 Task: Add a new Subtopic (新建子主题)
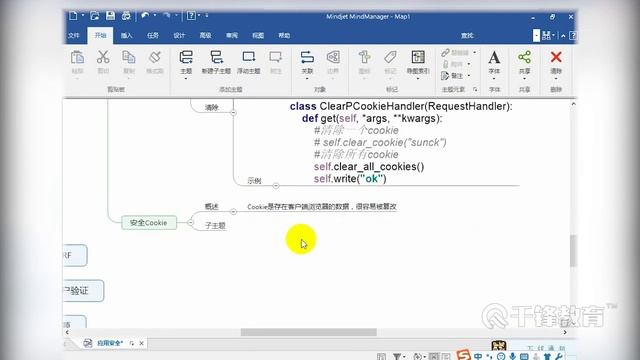(x=216, y=62)
